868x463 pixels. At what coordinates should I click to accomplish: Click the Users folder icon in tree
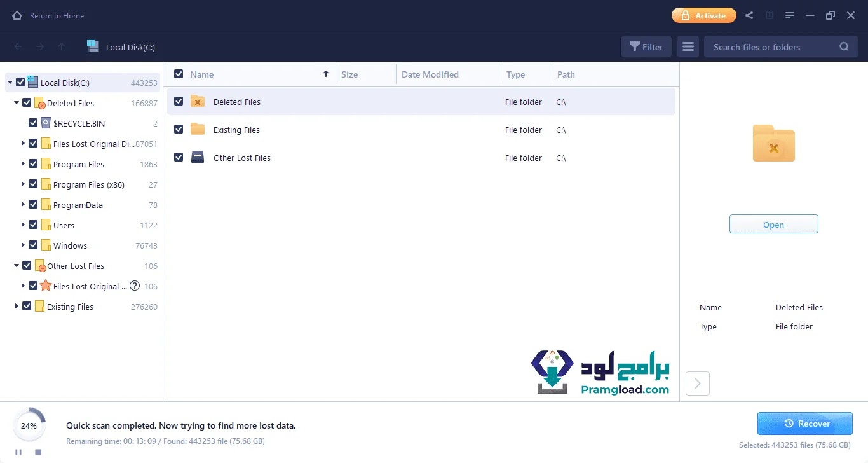point(46,225)
